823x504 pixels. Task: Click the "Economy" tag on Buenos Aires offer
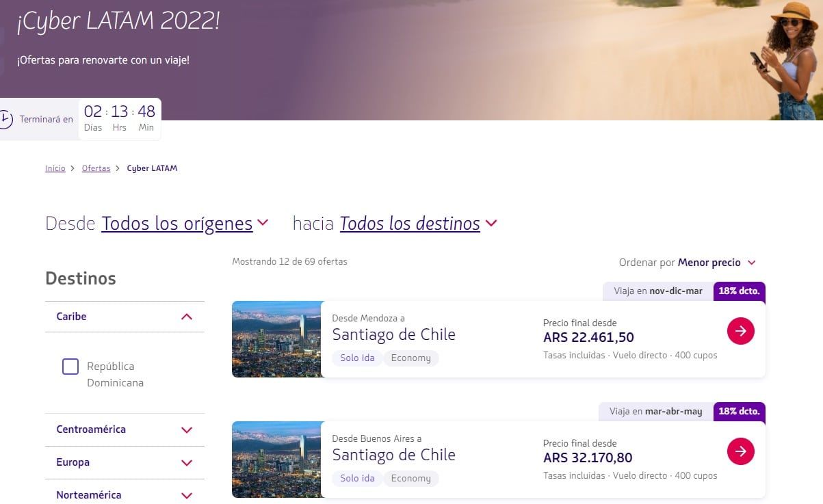tap(411, 478)
